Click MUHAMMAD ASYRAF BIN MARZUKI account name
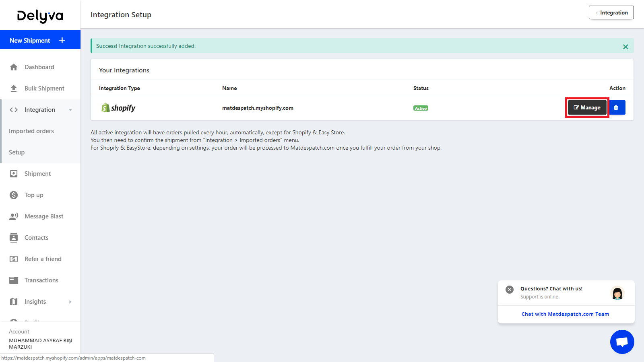Image resolution: width=644 pixels, height=362 pixels. (40, 343)
